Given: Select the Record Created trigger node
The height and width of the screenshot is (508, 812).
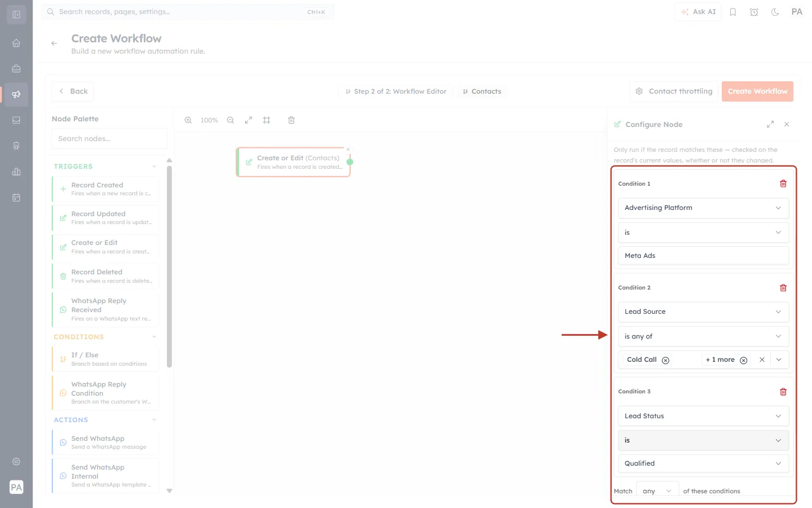Looking at the screenshot, I should (105, 189).
